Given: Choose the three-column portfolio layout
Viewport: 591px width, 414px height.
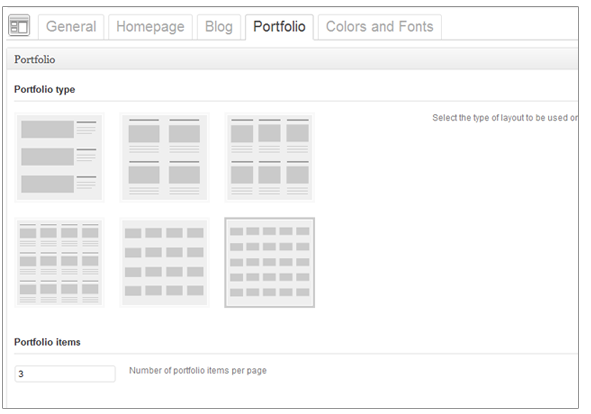Looking at the screenshot, I should [x=269, y=157].
